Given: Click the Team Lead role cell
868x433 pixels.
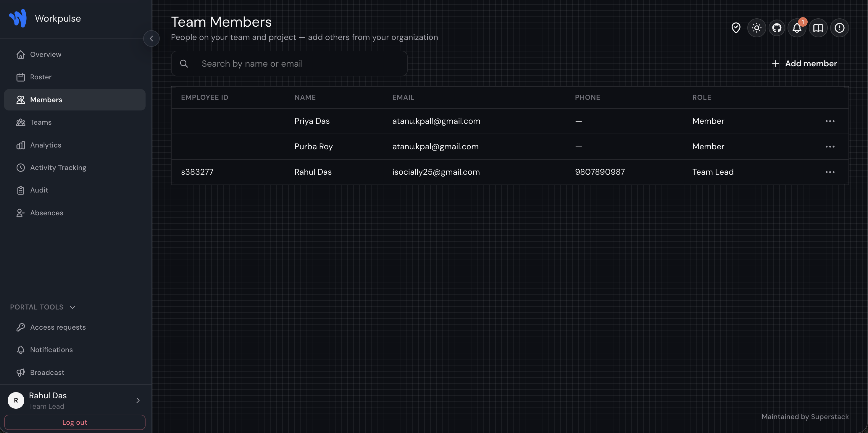Looking at the screenshot, I should coord(713,172).
